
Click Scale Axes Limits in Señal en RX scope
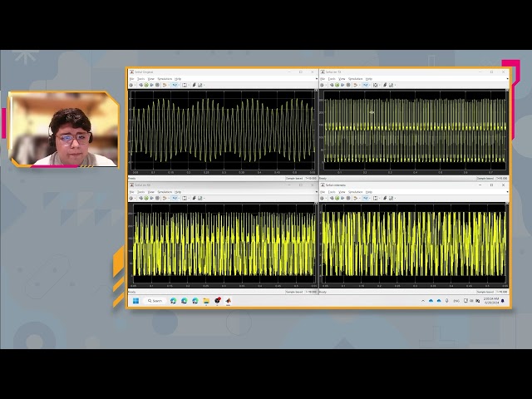(185, 198)
